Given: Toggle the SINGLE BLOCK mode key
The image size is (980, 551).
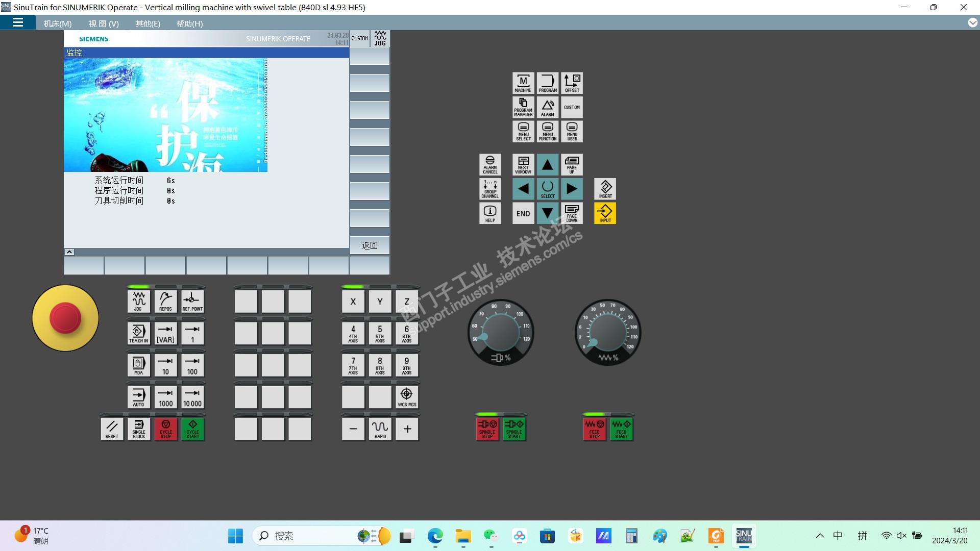Looking at the screenshot, I should pos(139,429).
